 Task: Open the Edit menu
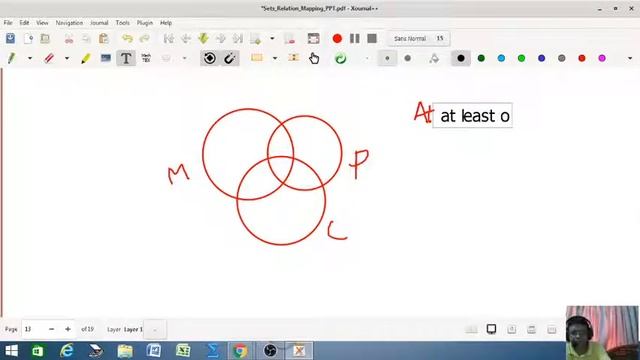[x=24, y=23]
